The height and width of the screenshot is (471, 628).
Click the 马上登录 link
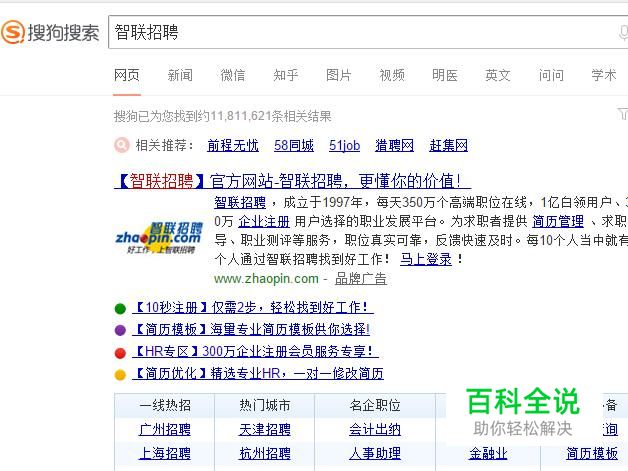(426, 260)
